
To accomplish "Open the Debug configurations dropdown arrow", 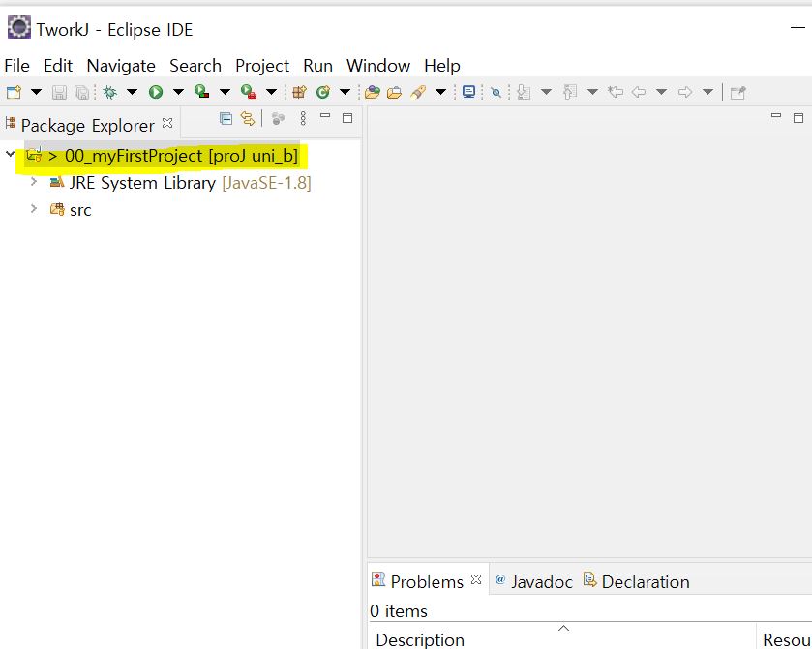I will [132, 92].
